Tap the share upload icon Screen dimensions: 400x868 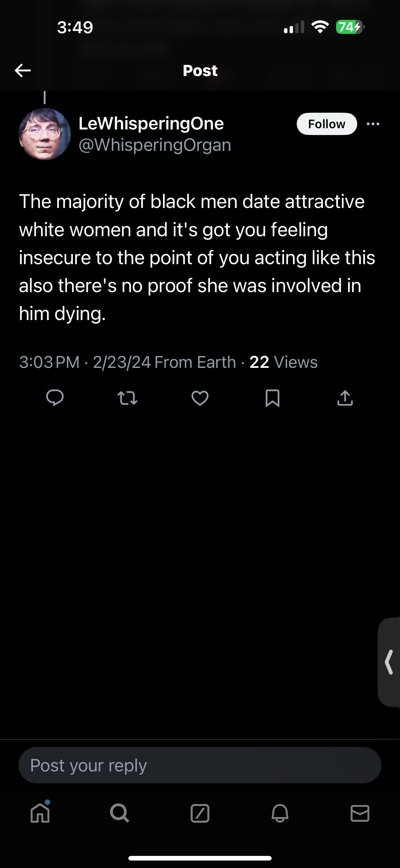345,398
